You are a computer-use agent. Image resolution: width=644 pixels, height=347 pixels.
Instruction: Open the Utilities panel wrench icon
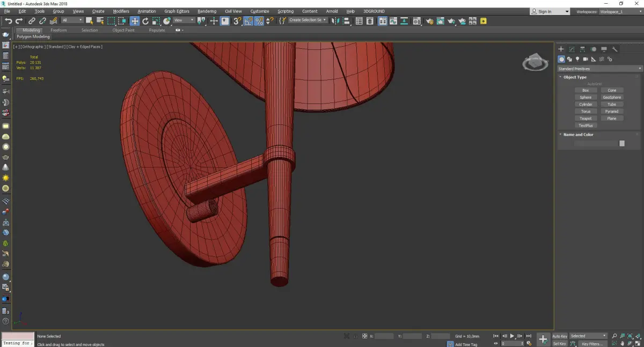pos(615,49)
